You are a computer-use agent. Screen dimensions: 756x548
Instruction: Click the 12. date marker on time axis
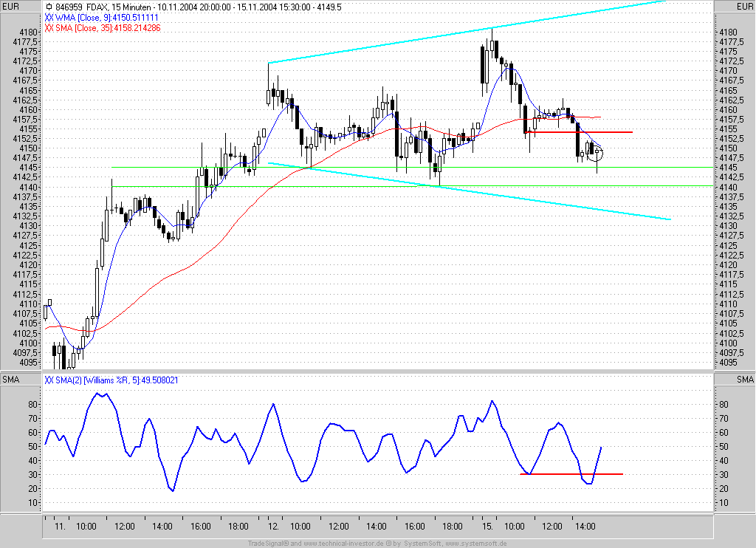pos(273,527)
